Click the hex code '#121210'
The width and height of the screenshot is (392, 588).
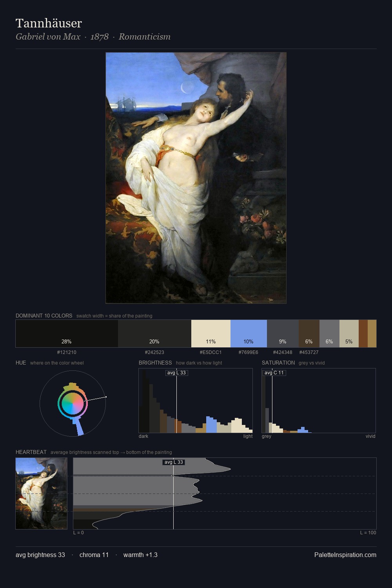[x=67, y=352]
